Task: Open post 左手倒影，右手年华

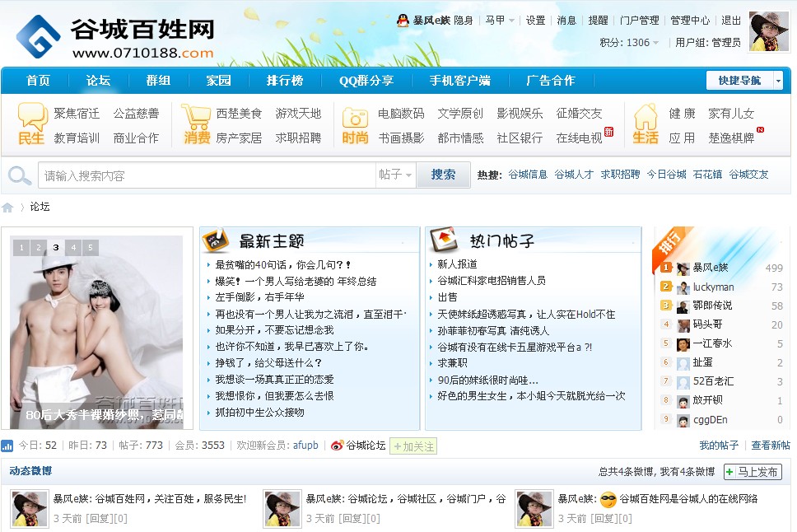Action: (259, 297)
